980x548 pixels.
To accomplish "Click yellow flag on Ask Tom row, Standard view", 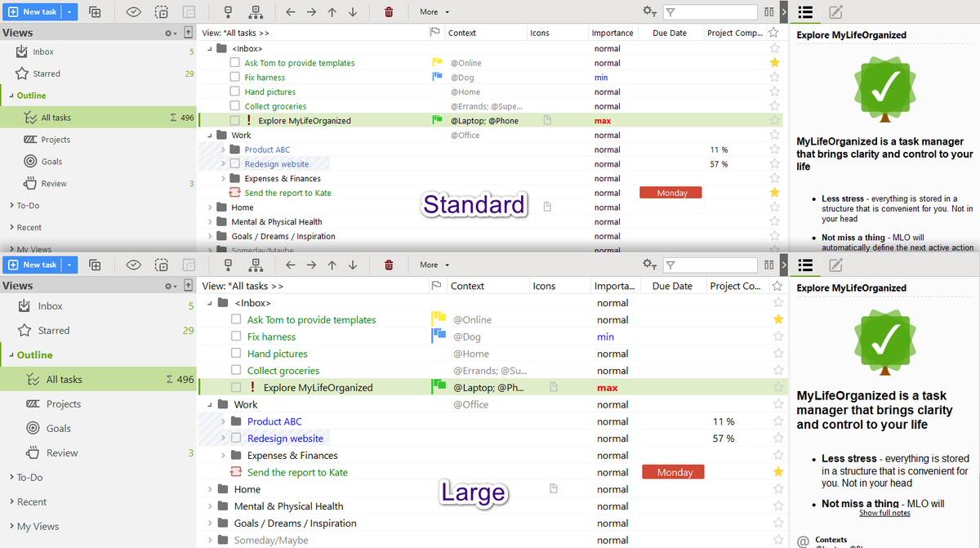I will point(436,63).
